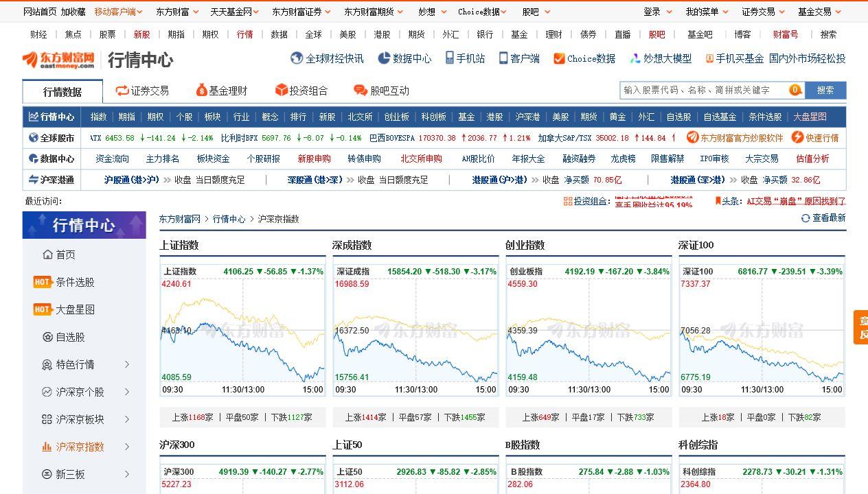This screenshot has height=494, width=868.
Task: Open the 龙虎榜 data link
Action: point(623,158)
